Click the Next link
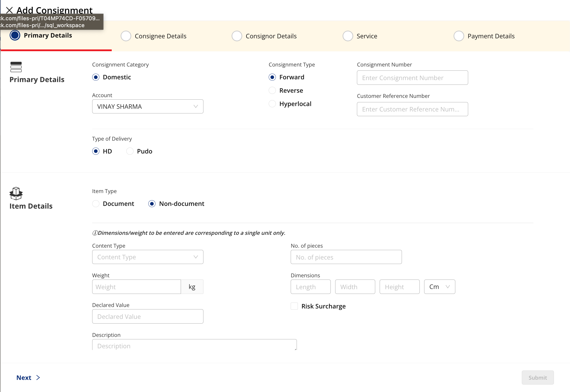 (x=24, y=378)
